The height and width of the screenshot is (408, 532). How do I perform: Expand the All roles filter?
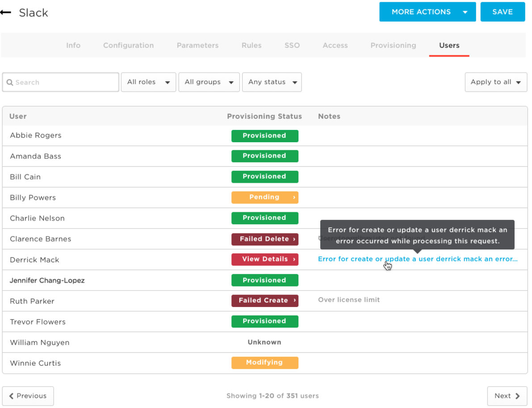(x=148, y=82)
